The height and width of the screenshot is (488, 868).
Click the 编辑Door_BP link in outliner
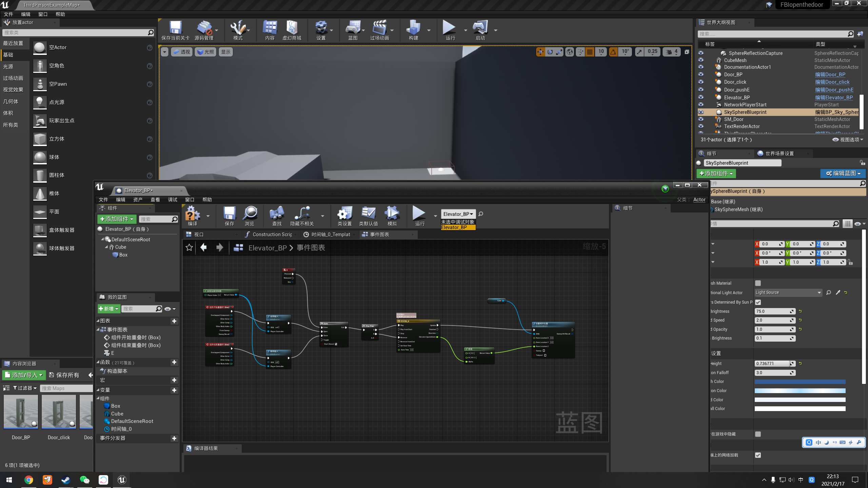click(831, 75)
